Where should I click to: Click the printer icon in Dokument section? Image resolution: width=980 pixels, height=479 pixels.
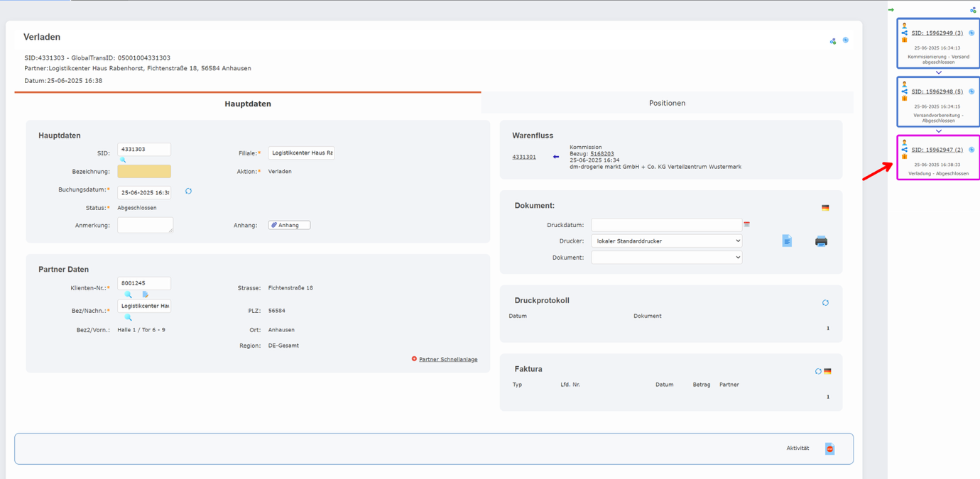821,241
